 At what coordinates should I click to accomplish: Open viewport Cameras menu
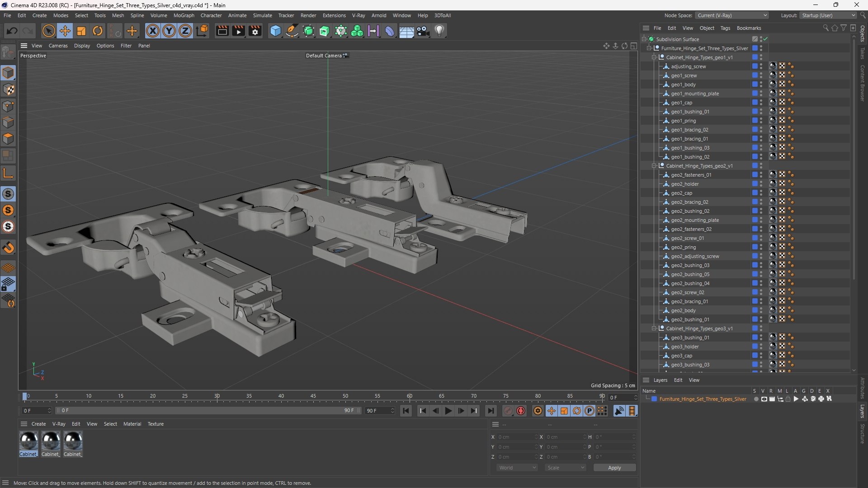(x=58, y=46)
